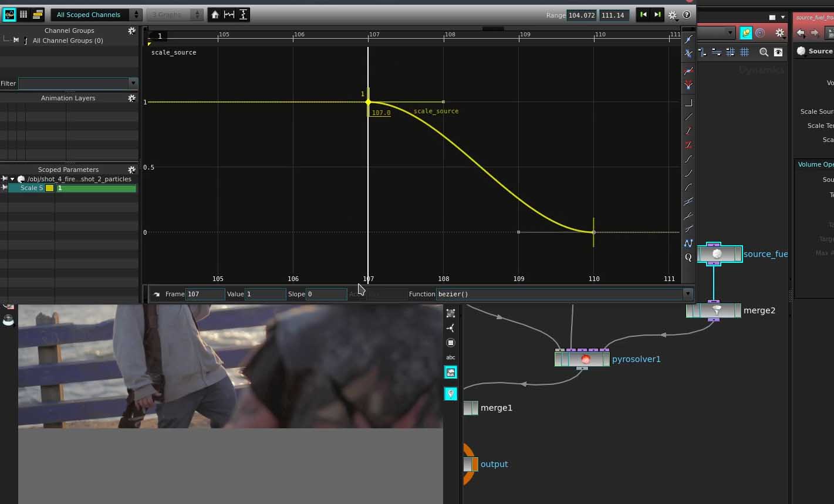This screenshot has height=504, width=834.
Task: Click the network search magnifier icon
Action: (764, 52)
